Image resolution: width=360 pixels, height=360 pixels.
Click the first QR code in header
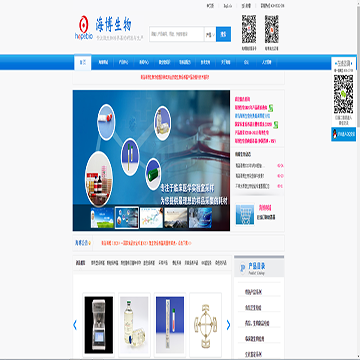pos(249,29)
